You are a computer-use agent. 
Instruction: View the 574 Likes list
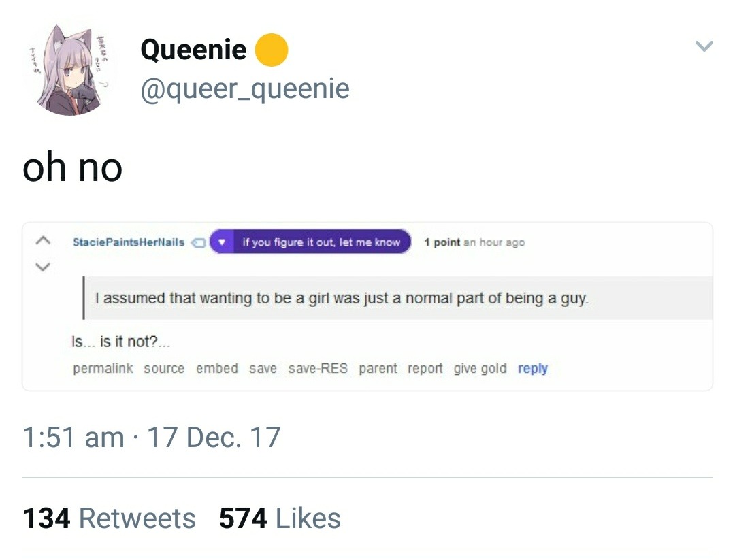(x=280, y=518)
